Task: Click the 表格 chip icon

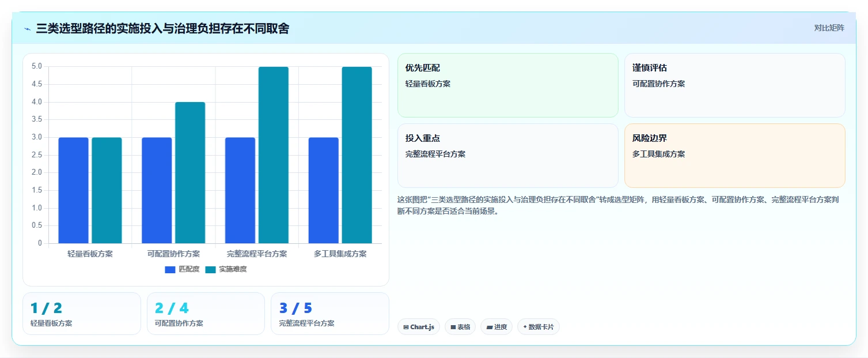Action: point(453,327)
